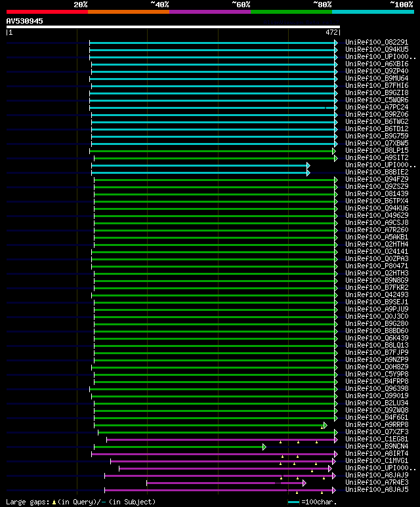This screenshot has height=507, width=420.
Task: Select the UniRef100_A7PC24 label
Action: [377, 107]
